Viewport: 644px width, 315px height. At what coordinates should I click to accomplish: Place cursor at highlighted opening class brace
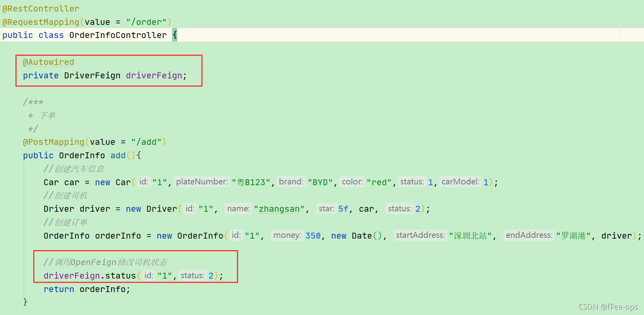(175, 35)
